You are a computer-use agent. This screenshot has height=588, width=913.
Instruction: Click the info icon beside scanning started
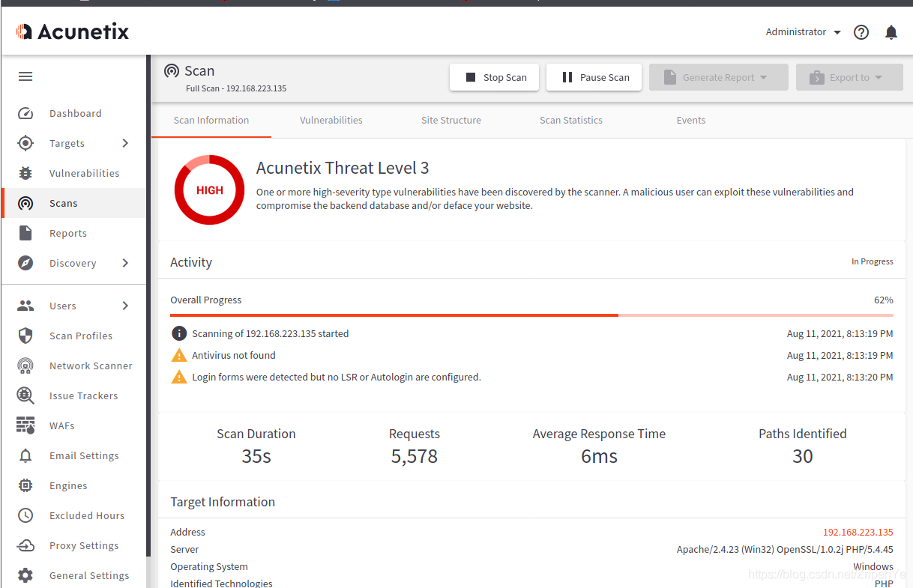179,333
